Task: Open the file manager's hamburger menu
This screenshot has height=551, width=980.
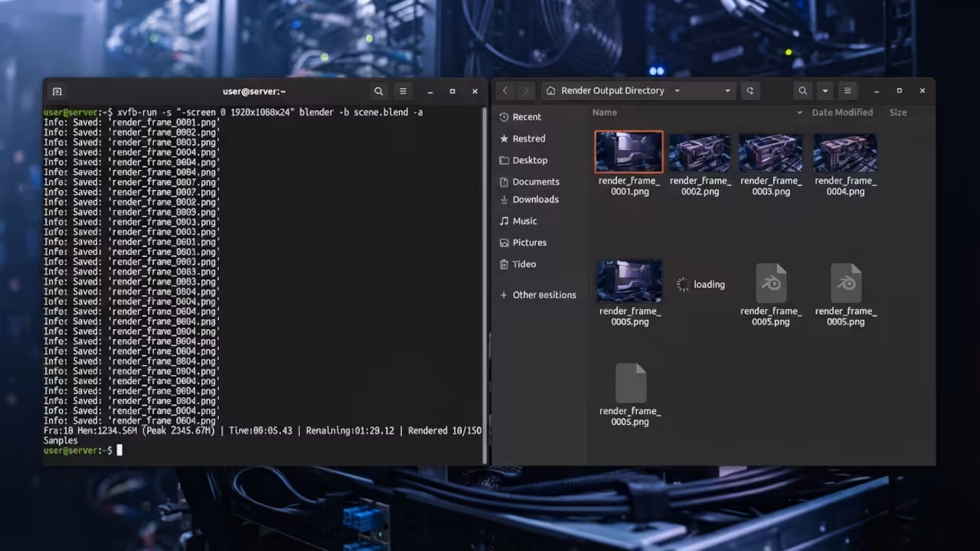Action: tap(847, 90)
